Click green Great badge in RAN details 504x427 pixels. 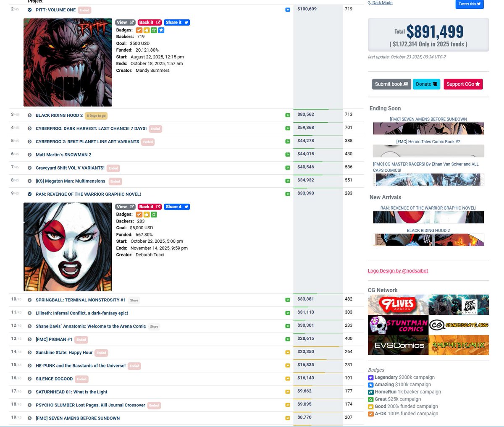tap(154, 215)
